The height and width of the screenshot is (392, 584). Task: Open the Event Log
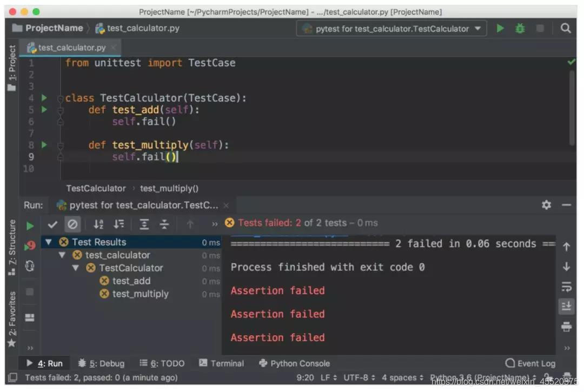(530, 363)
